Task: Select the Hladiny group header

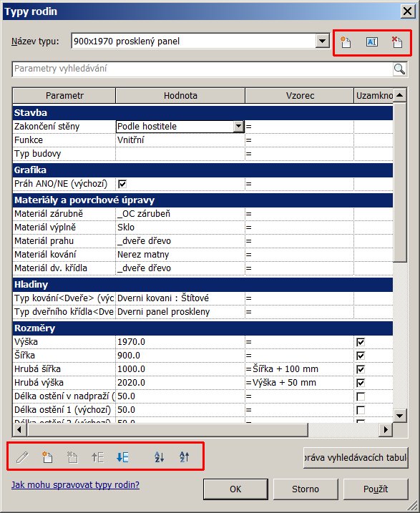Action: click(x=202, y=285)
